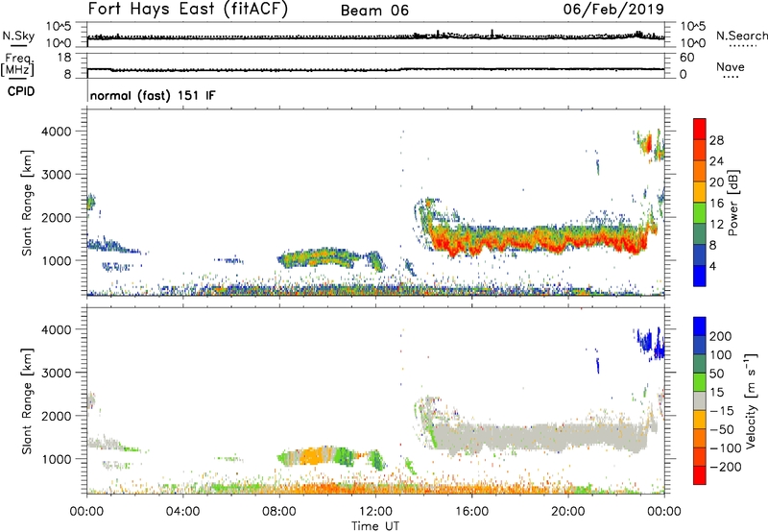The image size is (768, 532).
Task: Click the '-200' value on Velocity scale
Action: click(x=726, y=467)
